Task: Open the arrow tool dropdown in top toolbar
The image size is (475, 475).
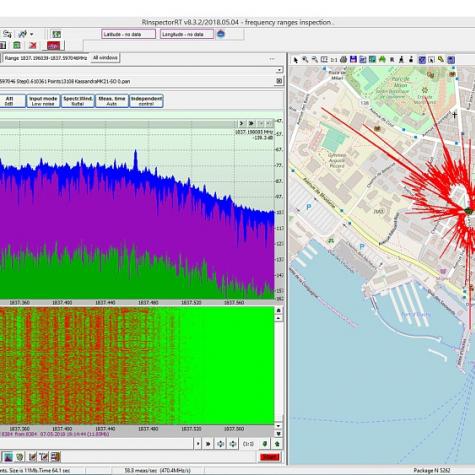Action: [x=32, y=34]
